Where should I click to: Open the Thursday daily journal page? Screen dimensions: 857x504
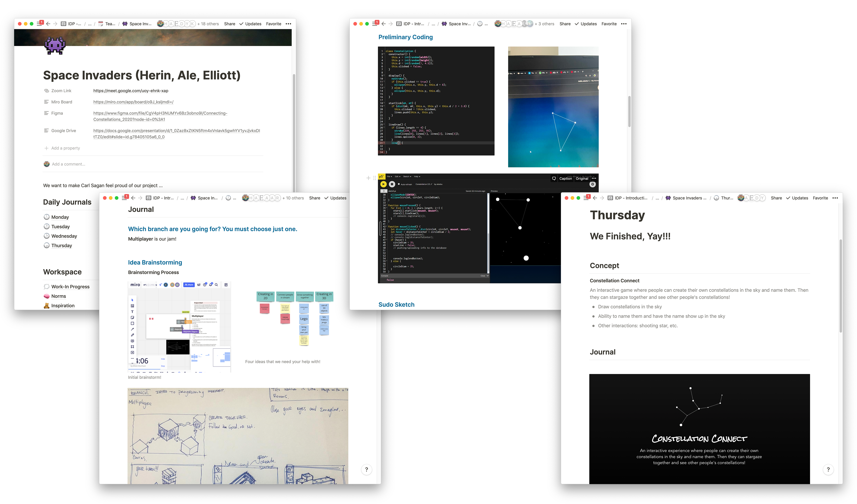(62, 245)
